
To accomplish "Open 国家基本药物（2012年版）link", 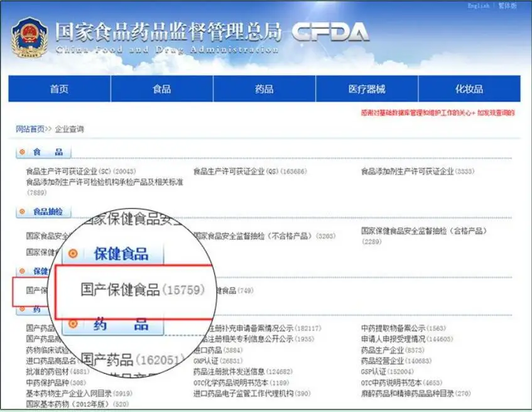I will [x=77, y=404].
